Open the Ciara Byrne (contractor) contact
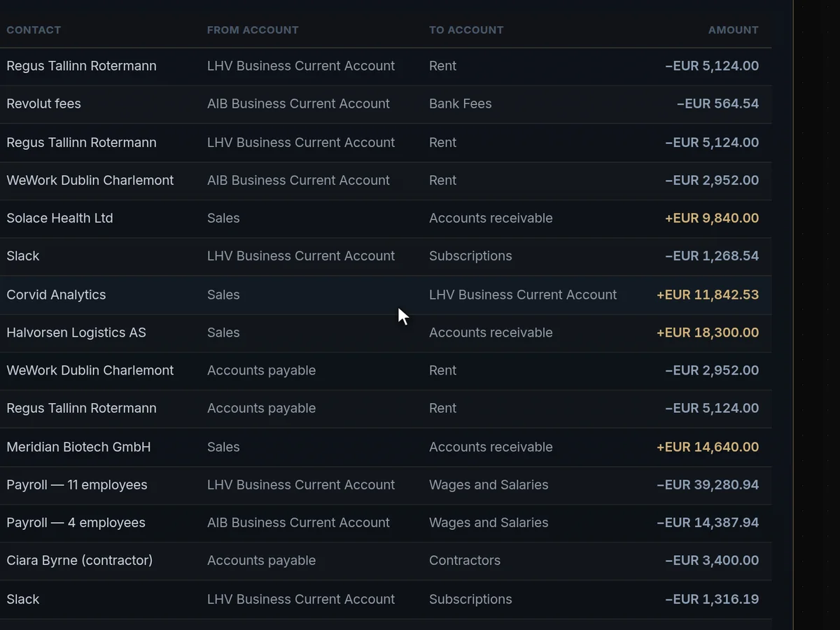Image resolution: width=840 pixels, height=630 pixels. 79,560
